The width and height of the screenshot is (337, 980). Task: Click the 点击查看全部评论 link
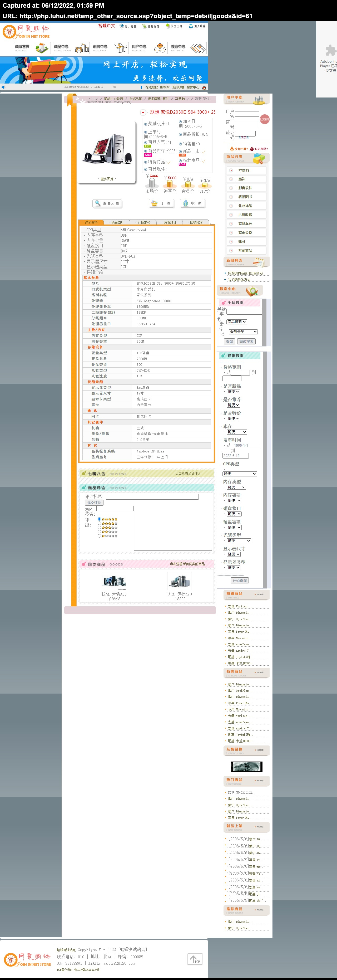tap(188, 473)
